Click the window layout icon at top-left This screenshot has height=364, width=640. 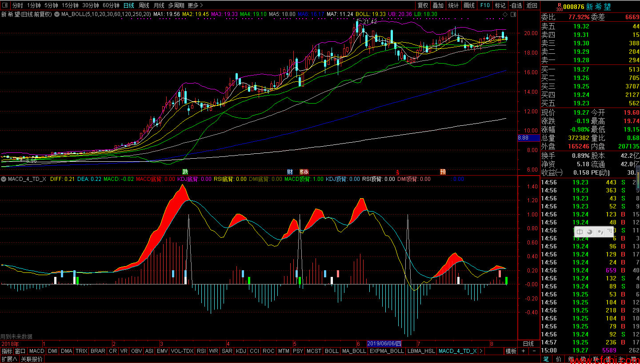pos(5,5)
